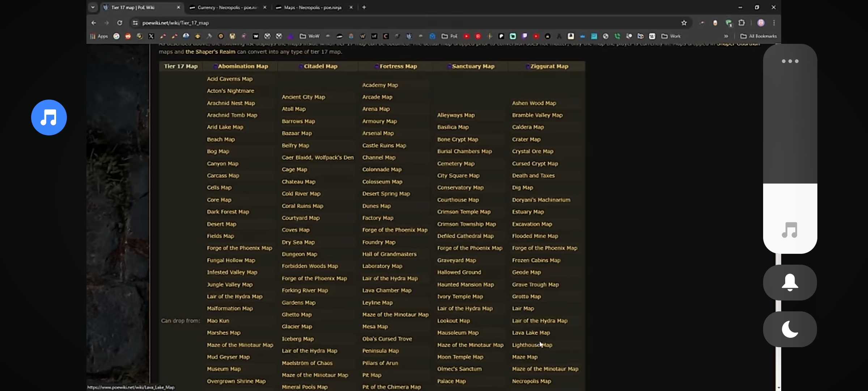Image resolution: width=868 pixels, height=391 pixels.
Task: Open the browser profile avatar
Action: click(761, 23)
